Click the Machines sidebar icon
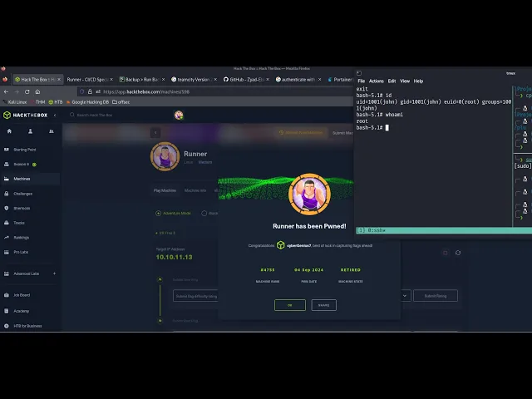 (7, 179)
